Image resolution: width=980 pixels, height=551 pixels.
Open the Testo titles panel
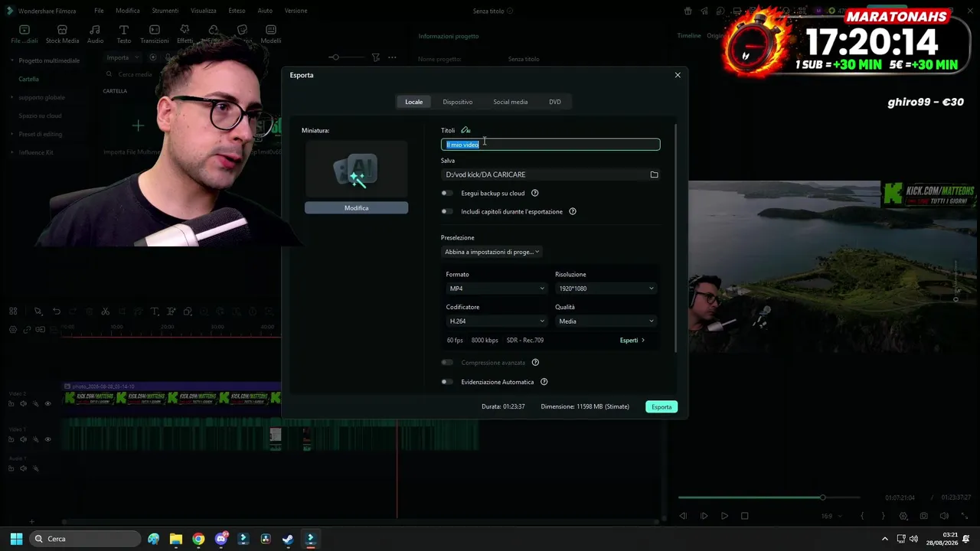pyautogui.click(x=123, y=34)
